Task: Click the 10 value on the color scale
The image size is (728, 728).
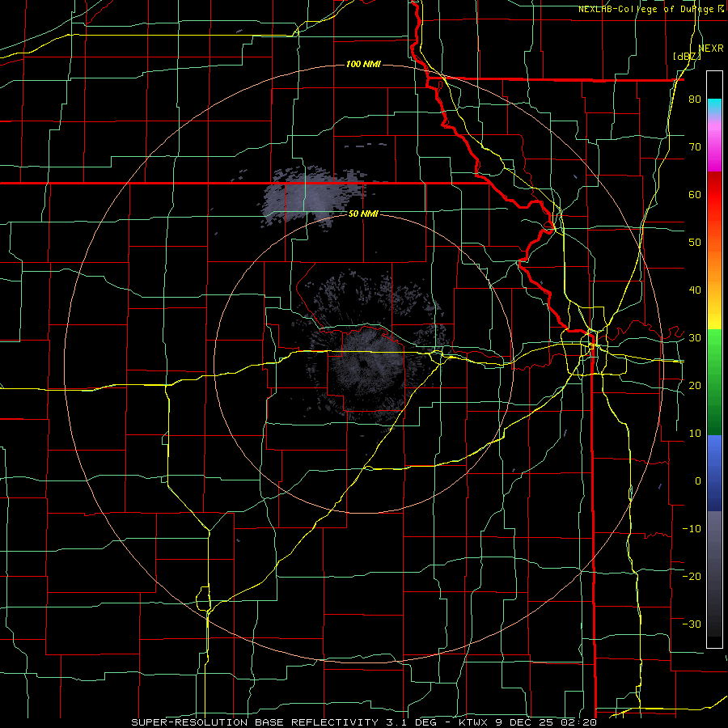Action: [695, 434]
